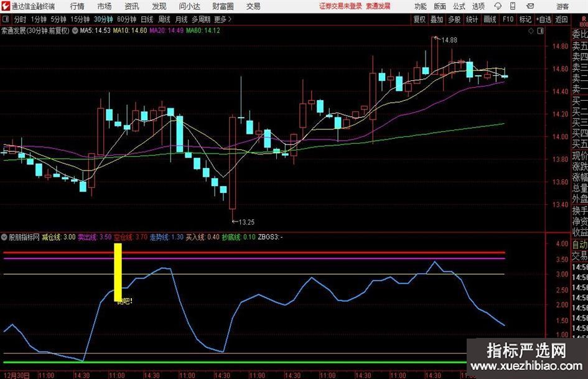Open the 问小达 menu
This screenshot has width=588, height=379.
click(189, 6)
